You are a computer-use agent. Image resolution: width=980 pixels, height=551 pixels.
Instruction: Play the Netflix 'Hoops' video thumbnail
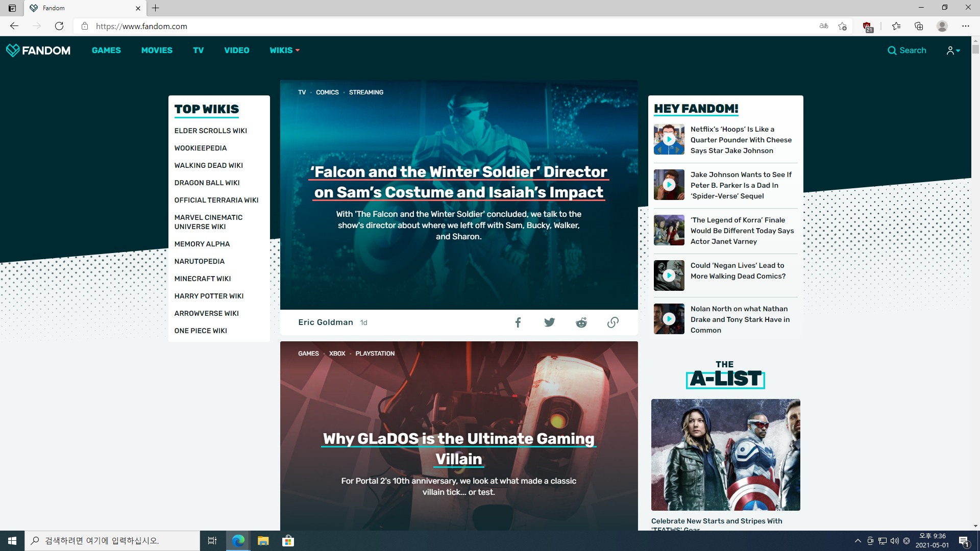[x=669, y=139]
